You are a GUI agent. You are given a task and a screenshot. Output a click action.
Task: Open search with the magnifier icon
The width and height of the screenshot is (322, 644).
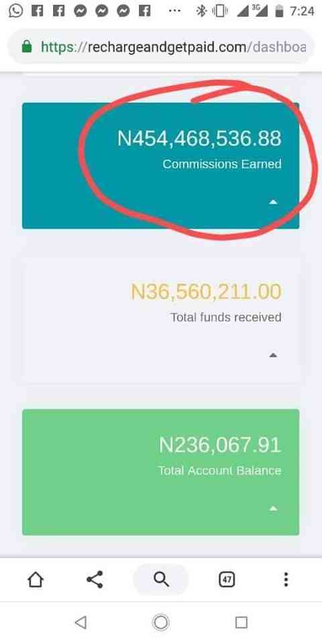pos(161,580)
